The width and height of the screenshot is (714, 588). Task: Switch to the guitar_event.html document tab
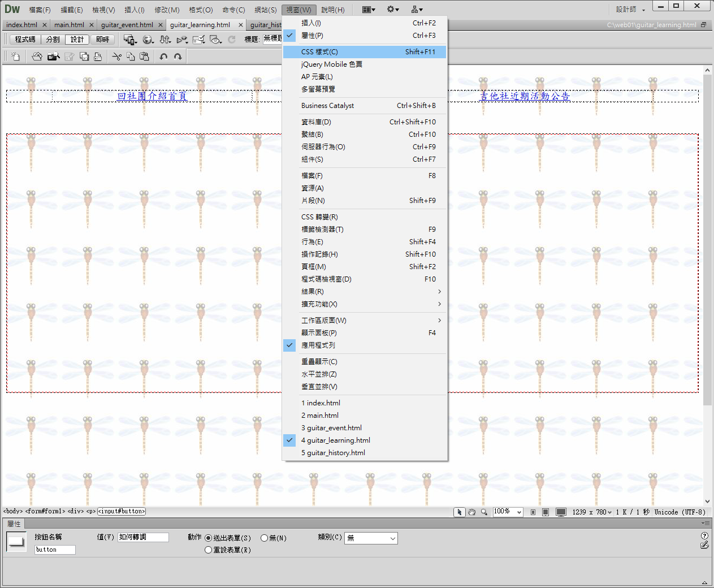pyautogui.click(x=127, y=25)
